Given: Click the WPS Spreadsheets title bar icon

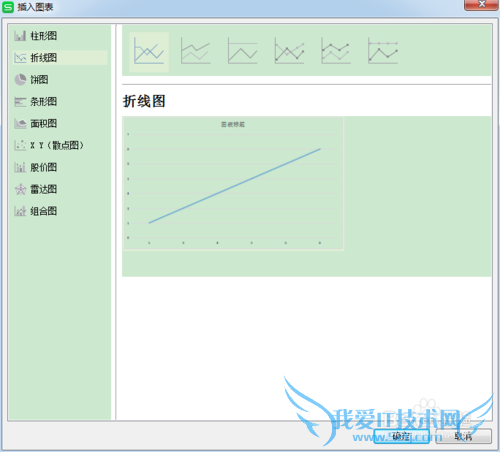Looking at the screenshot, I should point(8,7).
